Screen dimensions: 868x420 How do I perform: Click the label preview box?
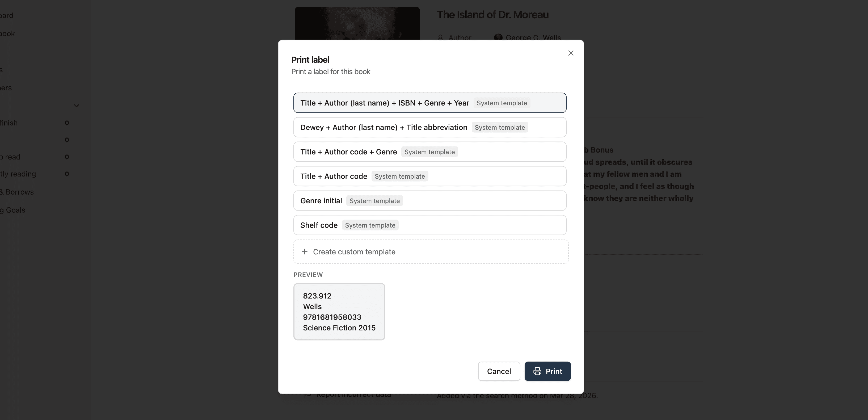[x=339, y=312]
